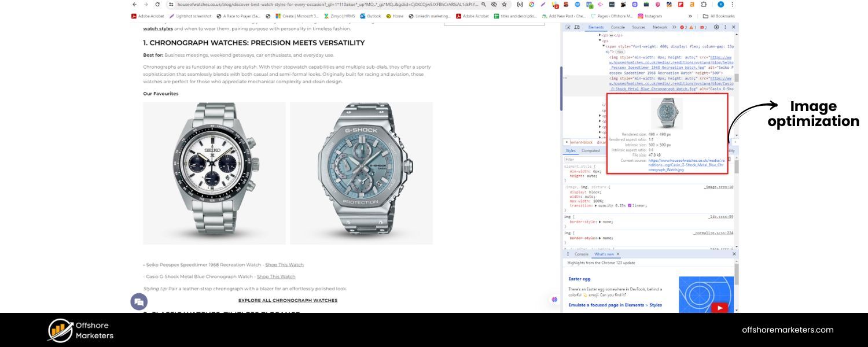Open the Network panel in DevTools
The height and width of the screenshot is (347, 868).
(660, 27)
